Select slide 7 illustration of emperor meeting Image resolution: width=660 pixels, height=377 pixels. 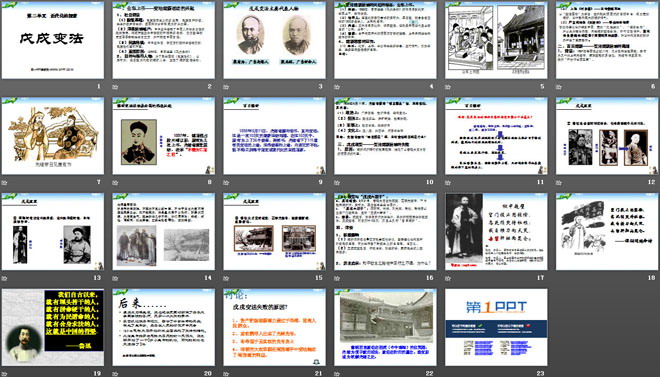[x=53, y=136]
